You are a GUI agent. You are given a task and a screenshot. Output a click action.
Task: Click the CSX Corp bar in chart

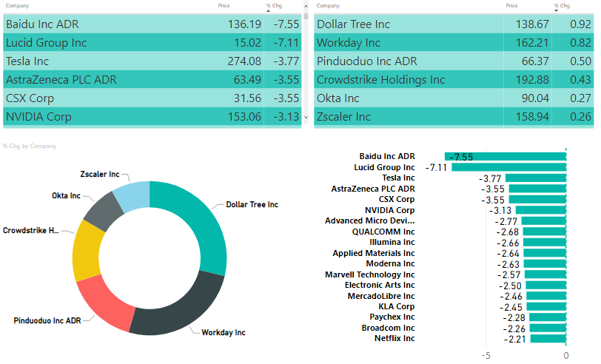pyautogui.click(x=537, y=199)
